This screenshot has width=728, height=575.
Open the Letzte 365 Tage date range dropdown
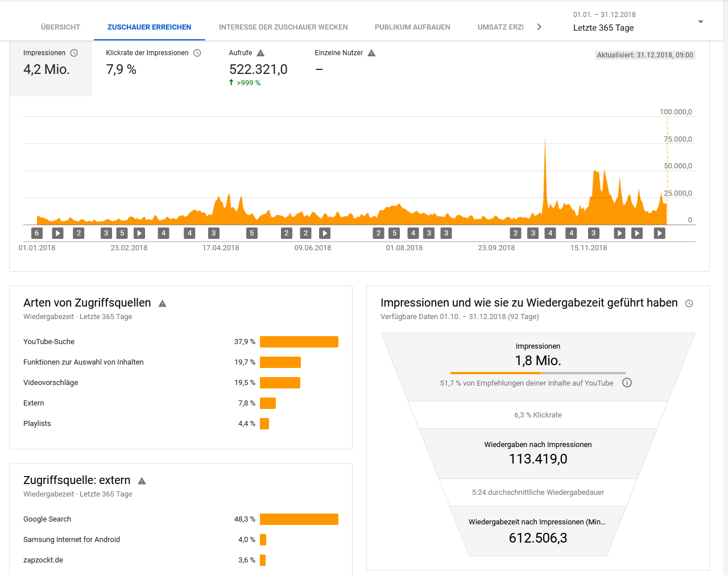tap(700, 22)
